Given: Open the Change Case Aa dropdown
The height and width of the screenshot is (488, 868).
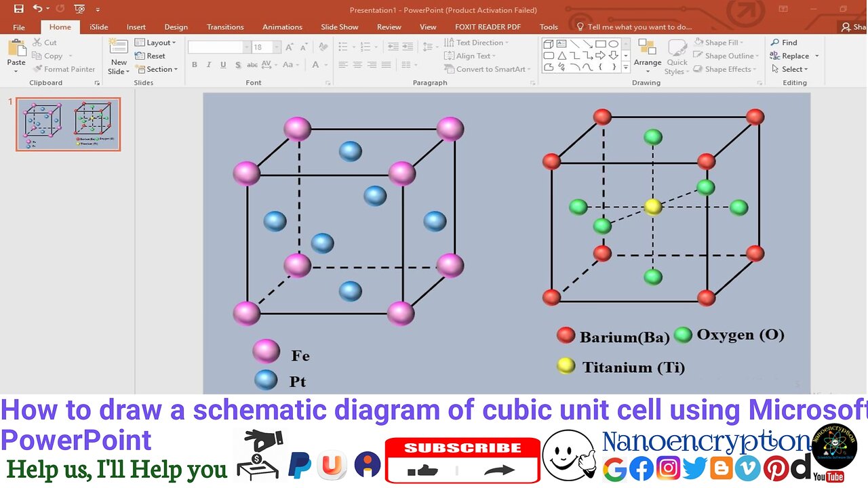Looking at the screenshot, I should 290,65.
